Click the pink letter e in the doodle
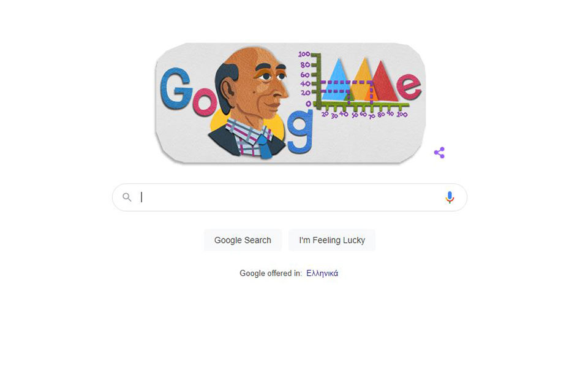This screenshot has height=368, width=588. coord(409,86)
